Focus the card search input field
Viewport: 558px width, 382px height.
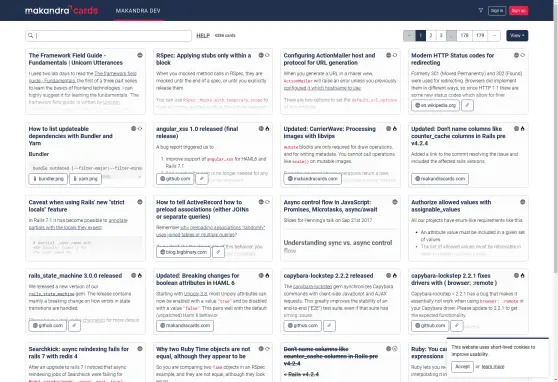click(109, 36)
